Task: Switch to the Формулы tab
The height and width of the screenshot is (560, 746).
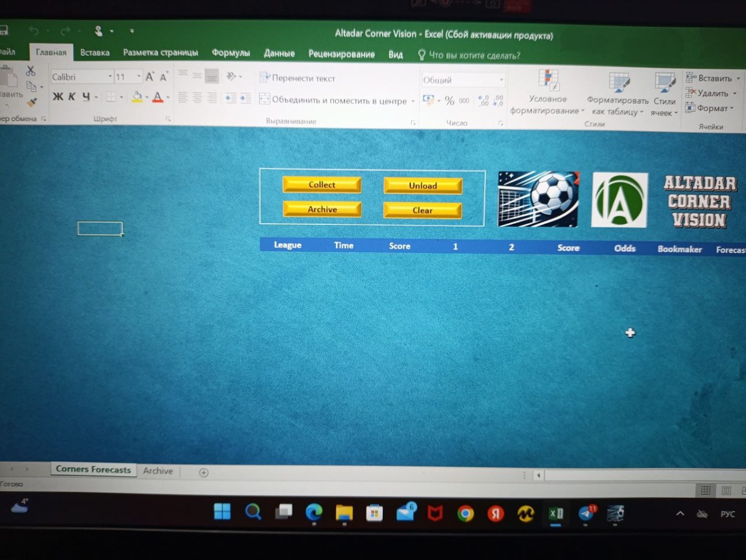Action: point(231,53)
